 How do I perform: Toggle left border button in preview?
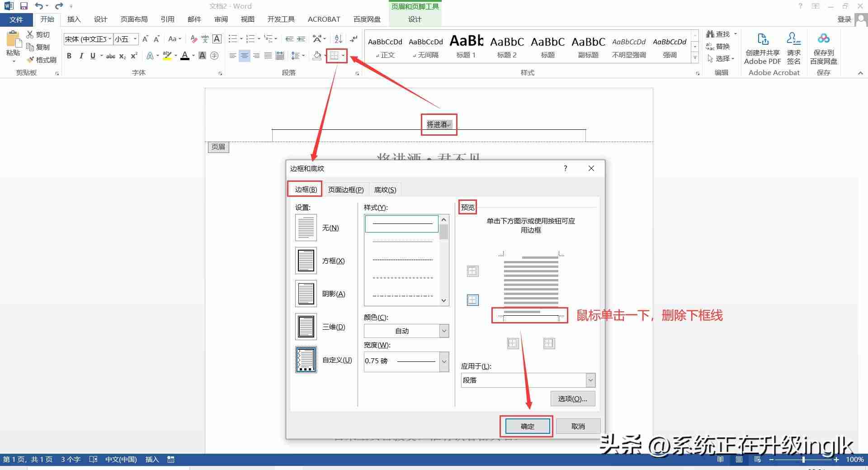click(x=513, y=343)
